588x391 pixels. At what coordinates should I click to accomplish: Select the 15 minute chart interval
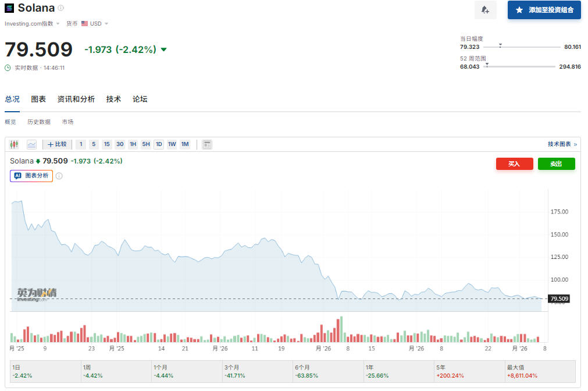[x=106, y=144]
